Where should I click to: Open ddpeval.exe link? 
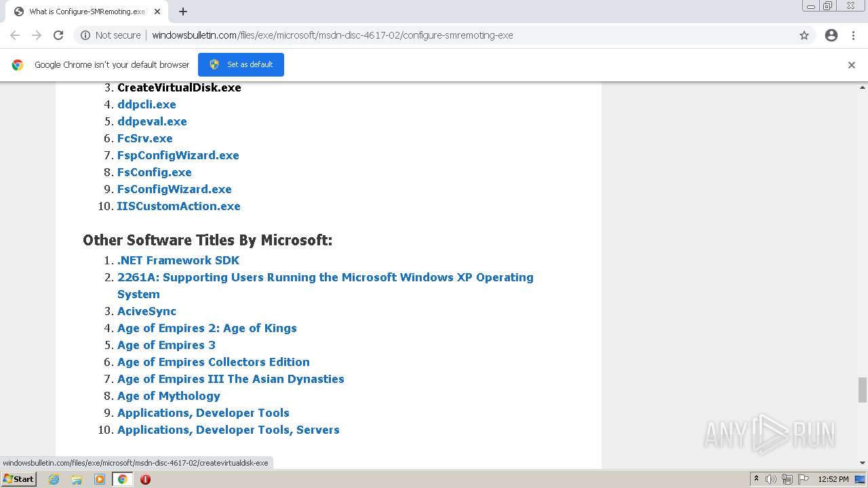point(152,121)
